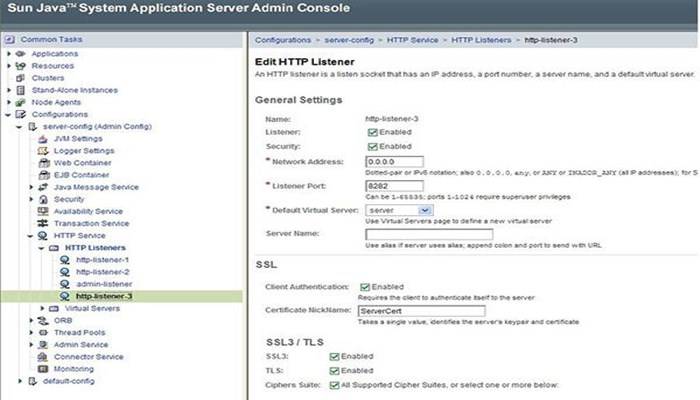Click the http-listener-1 icon

click(x=65, y=260)
